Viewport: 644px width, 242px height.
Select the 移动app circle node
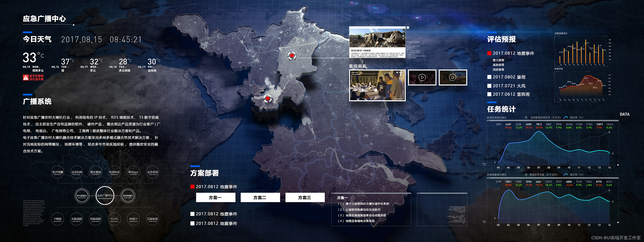tap(133, 172)
